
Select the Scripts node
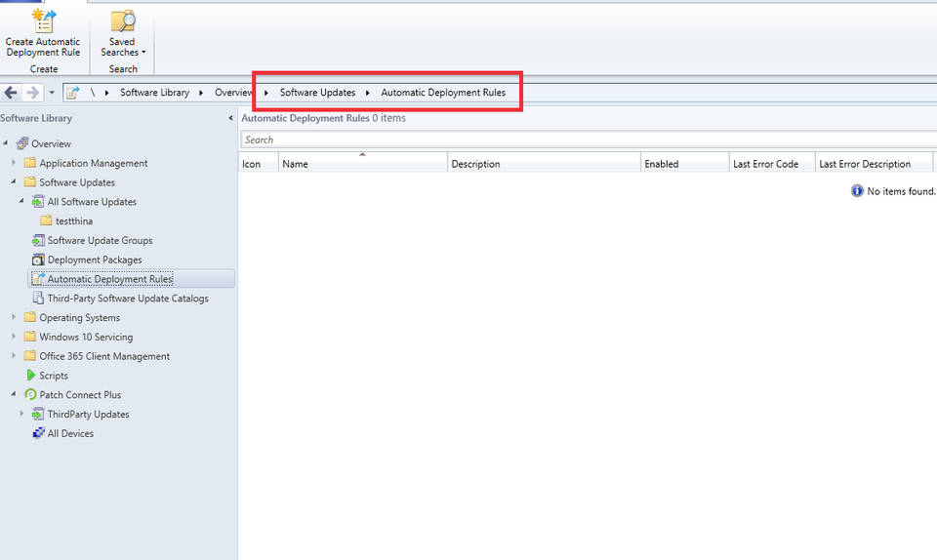tap(53, 376)
